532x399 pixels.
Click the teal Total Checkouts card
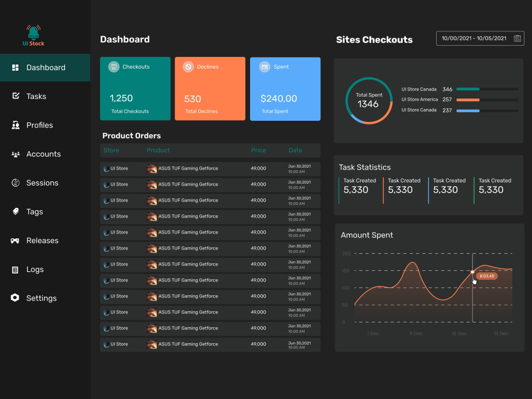135,88
